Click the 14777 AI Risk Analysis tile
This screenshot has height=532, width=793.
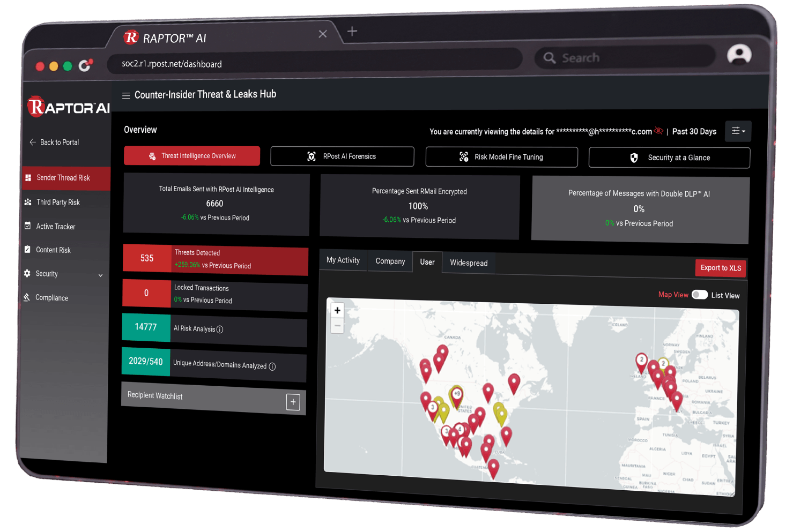tap(214, 329)
